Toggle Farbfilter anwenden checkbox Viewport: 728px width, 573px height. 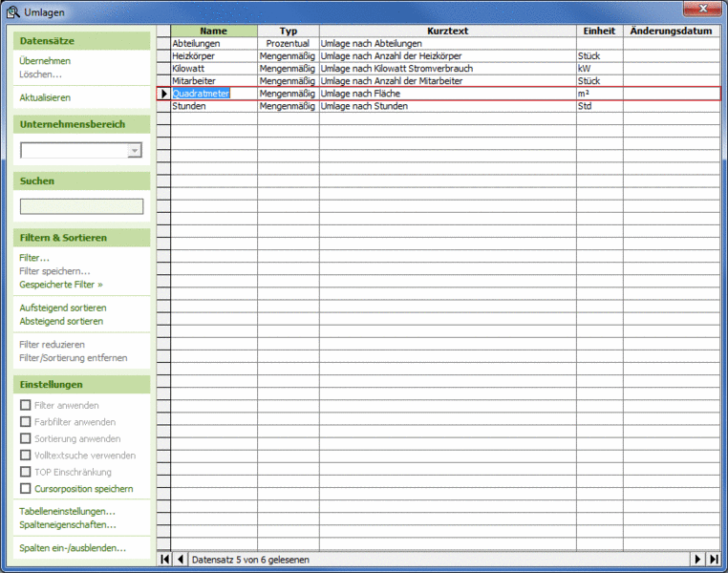click(x=26, y=422)
